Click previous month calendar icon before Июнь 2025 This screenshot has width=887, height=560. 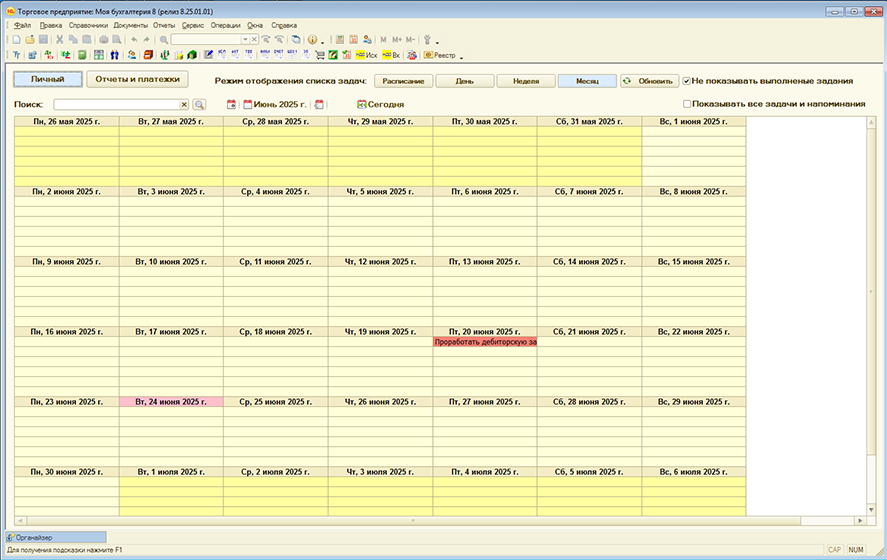(231, 104)
